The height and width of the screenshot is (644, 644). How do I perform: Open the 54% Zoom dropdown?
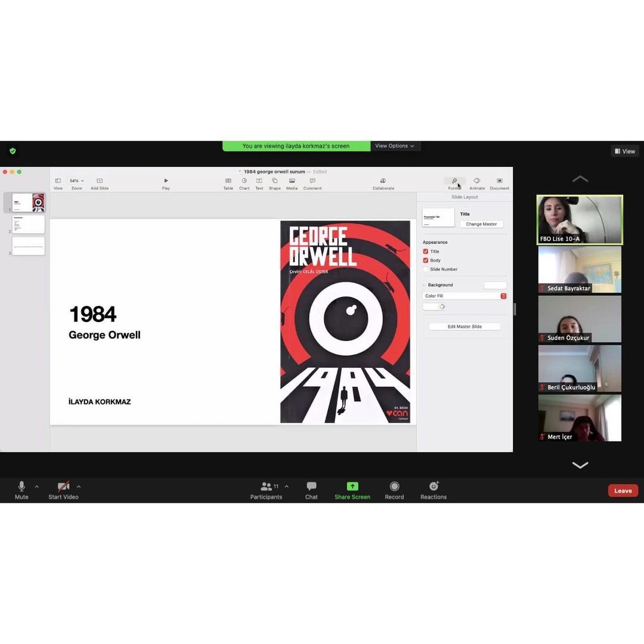click(x=76, y=181)
